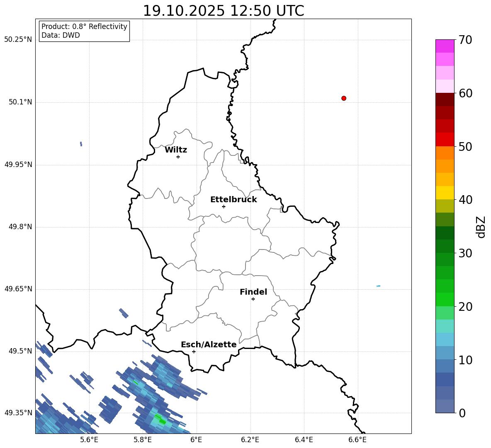The width and height of the screenshot is (491, 448).
Task: Click the slate-blue bottom colorbar swatch
Action: point(445,406)
